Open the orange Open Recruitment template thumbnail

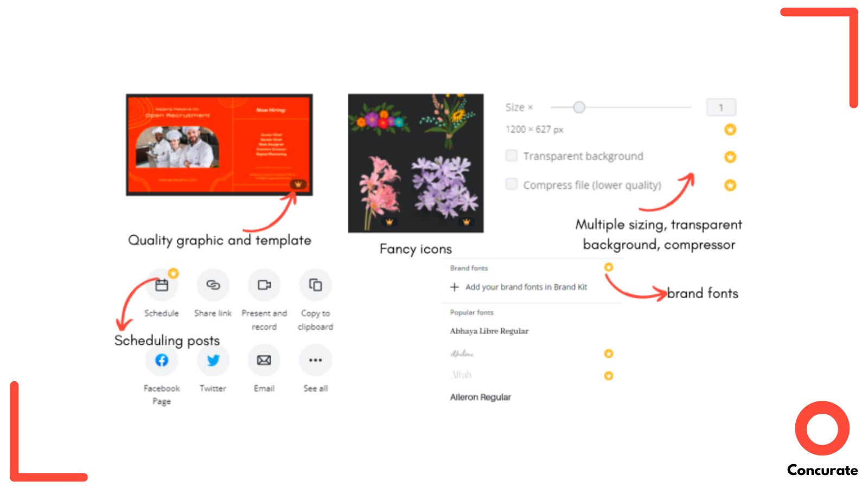tap(219, 145)
